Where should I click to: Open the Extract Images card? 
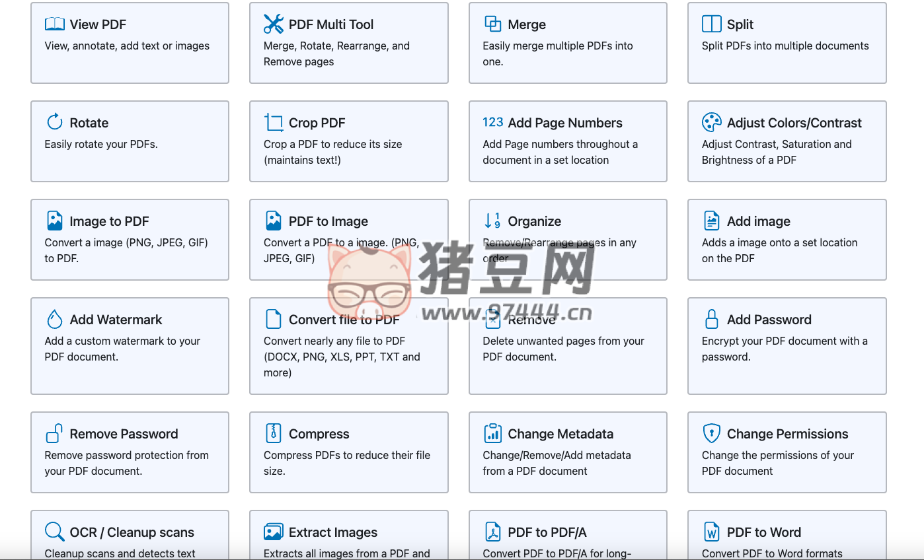coord(349,532)
